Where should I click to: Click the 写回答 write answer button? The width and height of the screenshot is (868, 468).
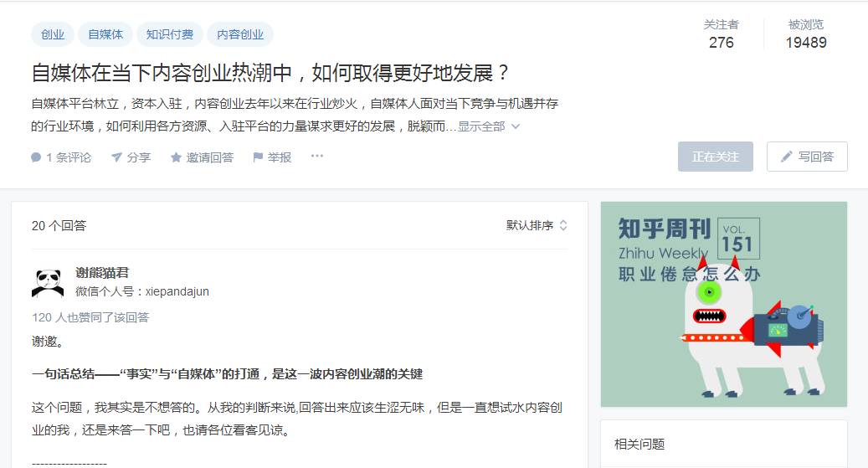(807, 157)
